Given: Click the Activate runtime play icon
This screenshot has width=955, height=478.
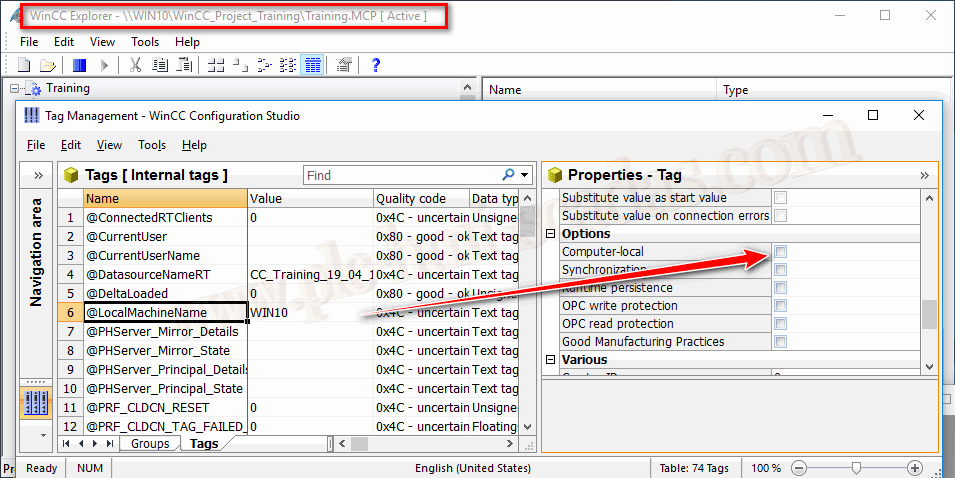Looking at the screenshot, I should tap(104, 66).
